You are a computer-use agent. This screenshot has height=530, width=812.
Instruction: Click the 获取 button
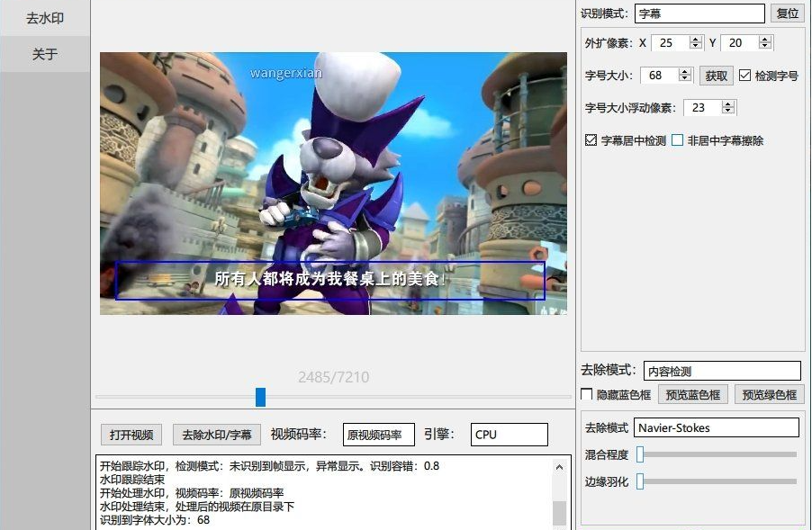point(717,76)
